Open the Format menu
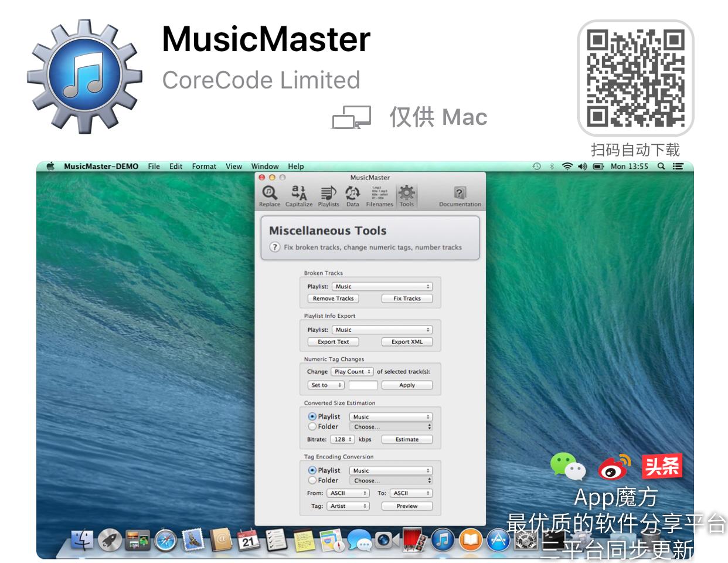728x563 pixels. click(x=204, y=167)
